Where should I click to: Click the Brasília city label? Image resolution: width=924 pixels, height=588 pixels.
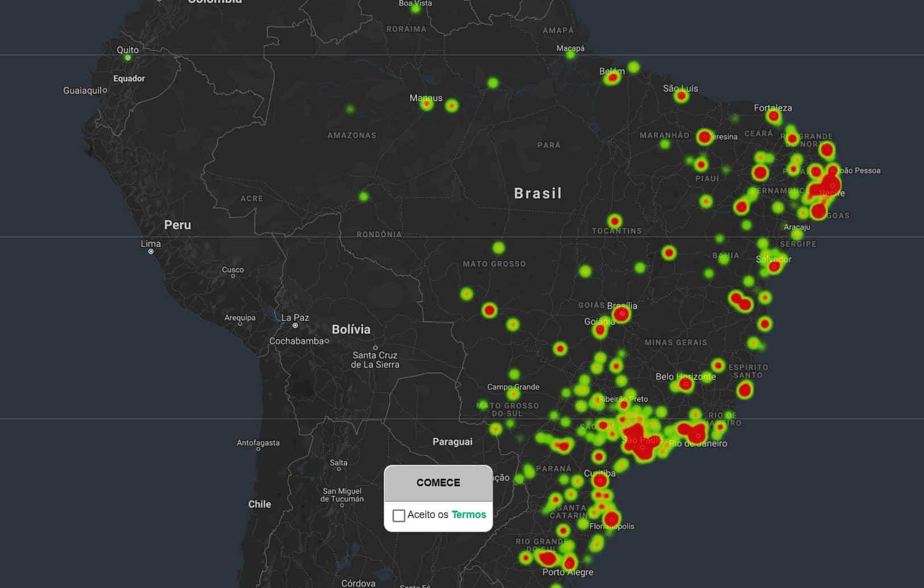pos(622,305)
